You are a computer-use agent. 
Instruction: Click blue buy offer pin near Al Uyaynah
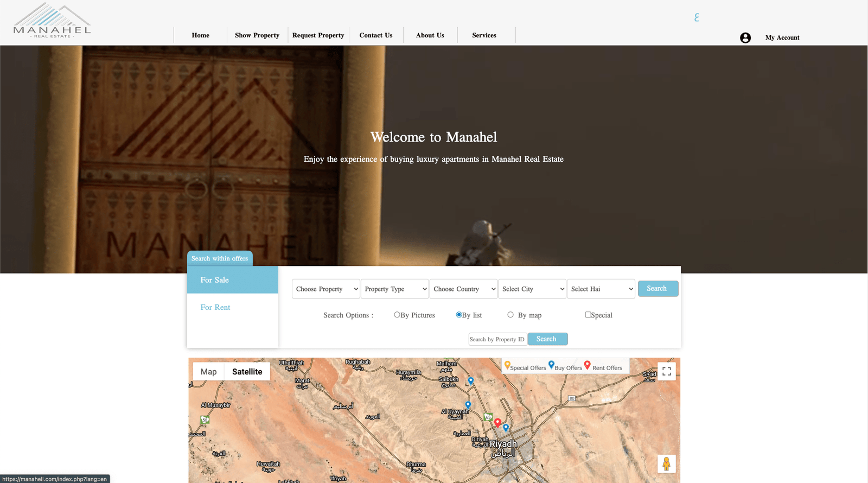pyautogui.click(x=468, y=405)
